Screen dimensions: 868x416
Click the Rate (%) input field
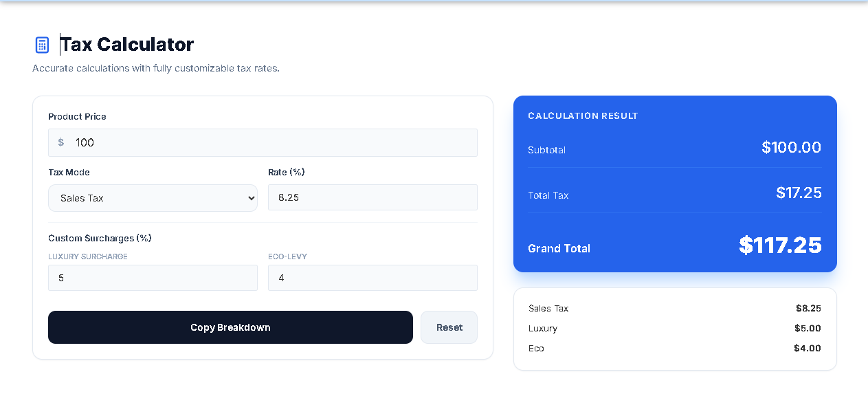click(372, 197)
